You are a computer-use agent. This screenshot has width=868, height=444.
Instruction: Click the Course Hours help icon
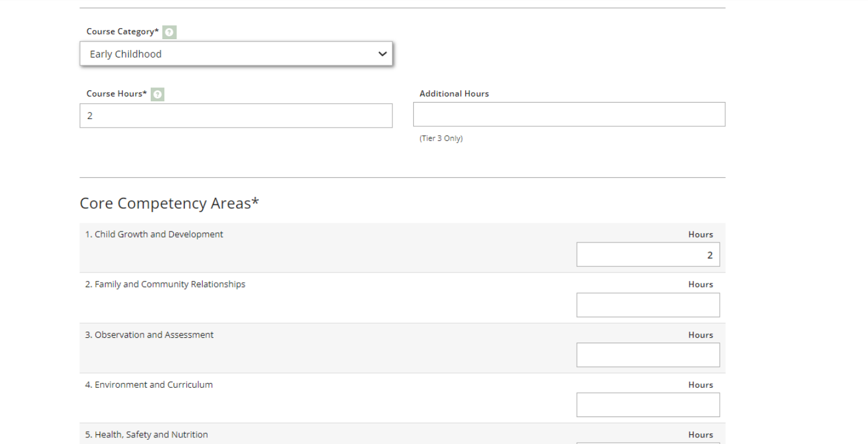click(x=158, y=95)
